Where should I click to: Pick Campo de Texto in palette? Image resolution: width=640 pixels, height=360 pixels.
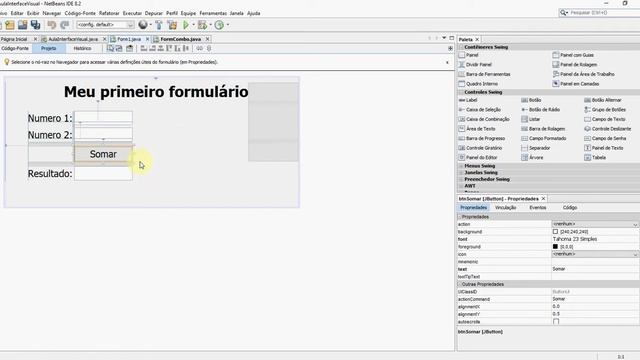point(605,119)
